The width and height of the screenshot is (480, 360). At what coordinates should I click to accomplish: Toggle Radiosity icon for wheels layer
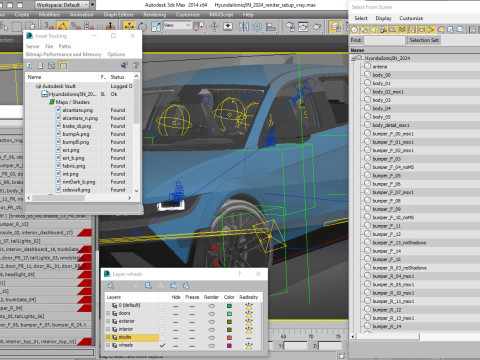(249, 346)
